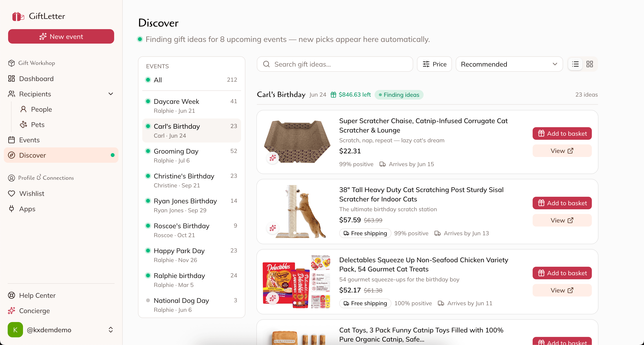Click the sparkle icon in New event
The height and width of the screenshot is (345, 644).
coord(43,36)
